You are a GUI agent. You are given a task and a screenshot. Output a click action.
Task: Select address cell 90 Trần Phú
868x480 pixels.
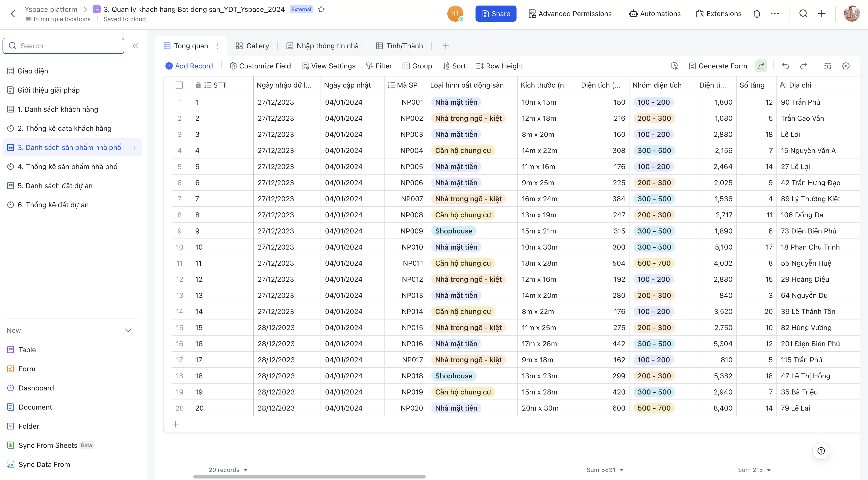click(x=818, y=102)
